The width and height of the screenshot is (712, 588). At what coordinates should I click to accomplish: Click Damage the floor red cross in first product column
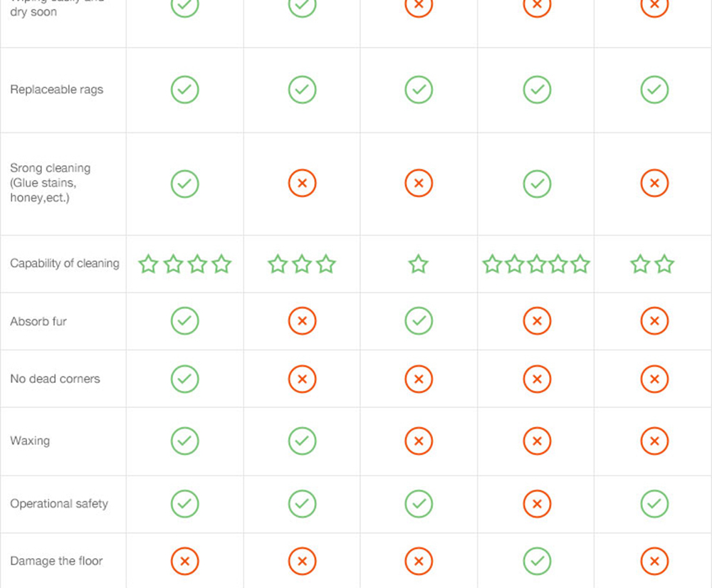(x=185, y=562)
